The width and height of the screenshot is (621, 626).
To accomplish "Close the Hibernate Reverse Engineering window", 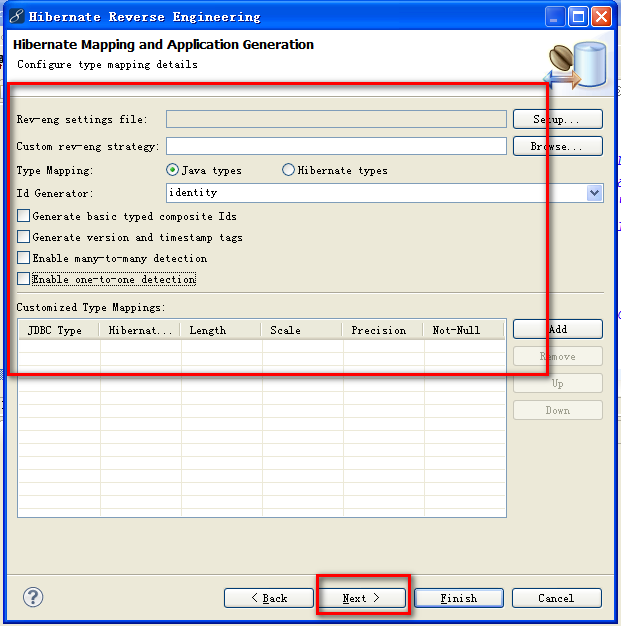I will [x=601, y=17].
